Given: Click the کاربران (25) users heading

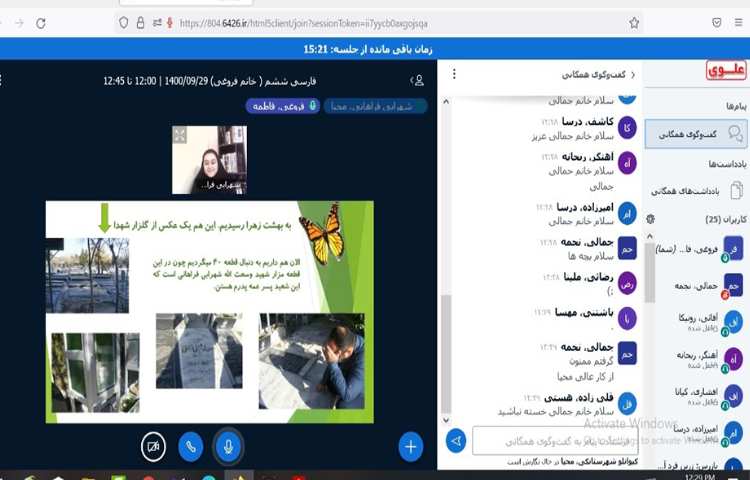Looking at the screenshot, I should [x=726, y=219].
